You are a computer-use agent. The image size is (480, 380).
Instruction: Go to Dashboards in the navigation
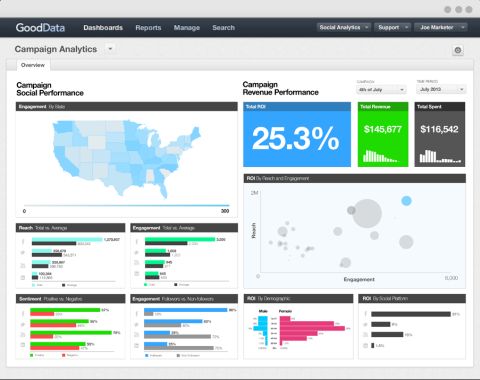(x=103, y=28)
